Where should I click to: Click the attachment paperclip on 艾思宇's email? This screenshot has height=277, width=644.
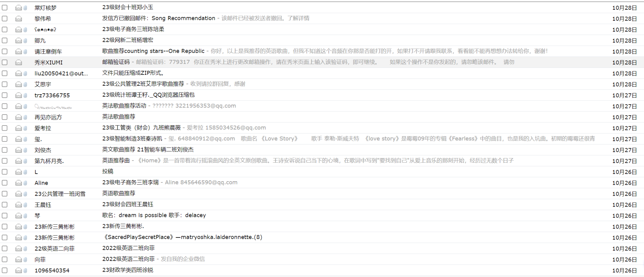click(25, 84)
